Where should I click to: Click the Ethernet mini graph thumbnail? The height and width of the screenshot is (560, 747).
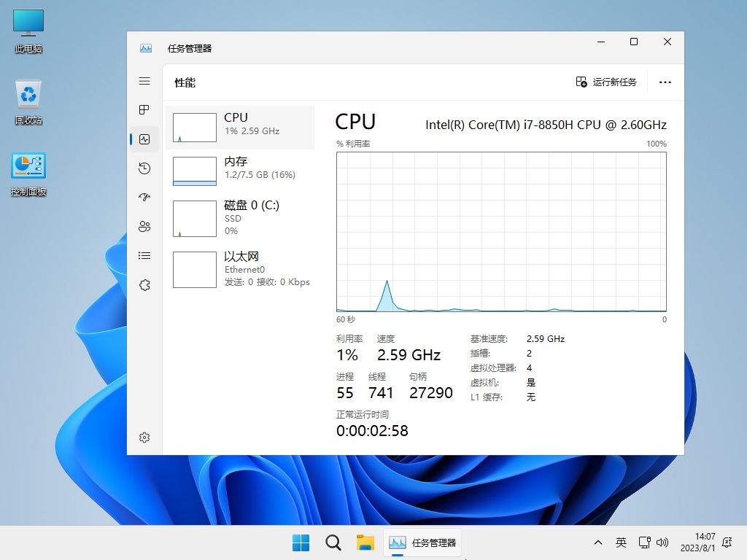click(x=194, y=270)
